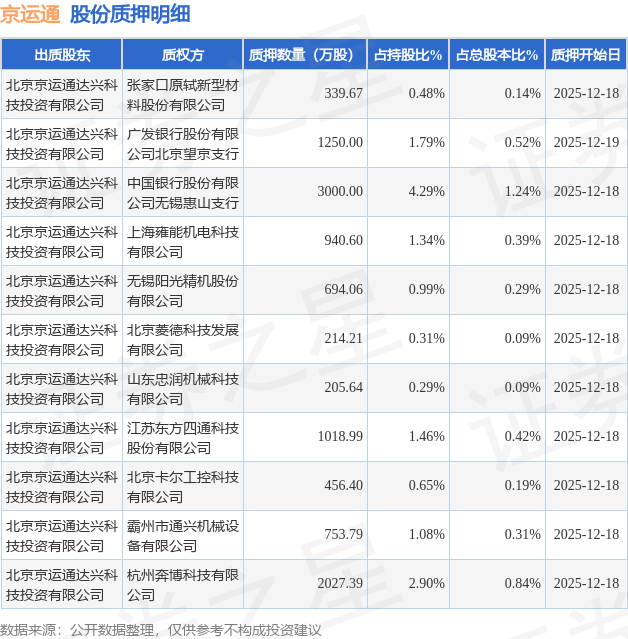The height and width of the screenshot is (639, 628).
Task: Click pledge quantity 205.64
Action: point(343,387)
